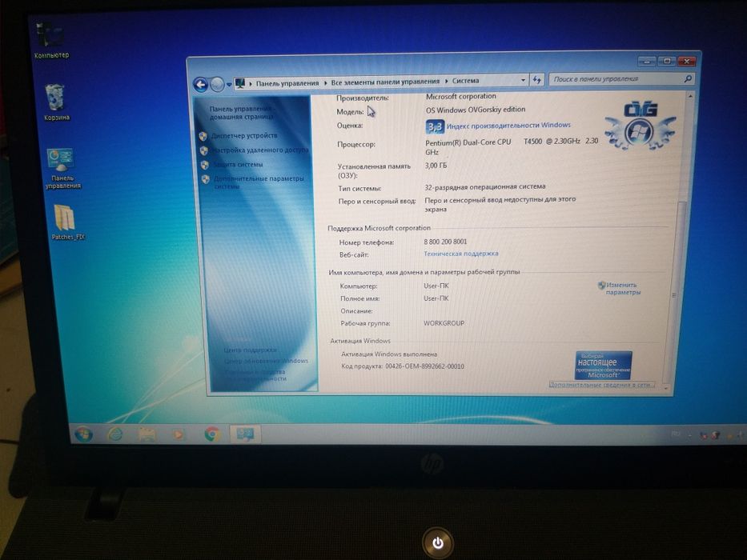Image resolution: width=747 pixels, height=560 pixels.
Task: Open Windows Explorer from taskbar
Action: [x=147, y=434]
